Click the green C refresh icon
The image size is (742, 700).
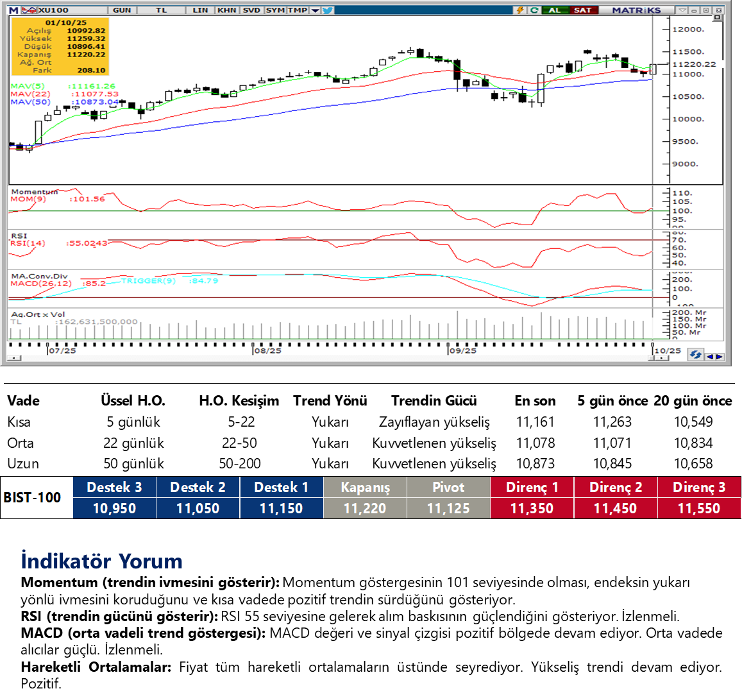[534, 10]
